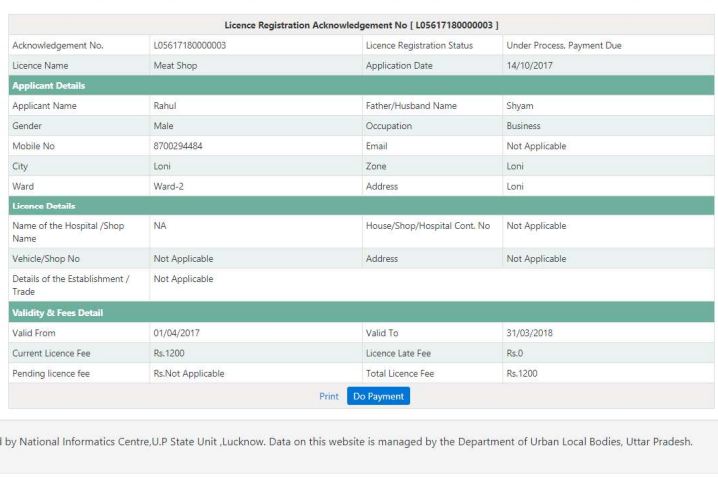718x477 pixels.
Task: Select the acknowledgement number L05617180000003 value
Action: pos(189,45)
